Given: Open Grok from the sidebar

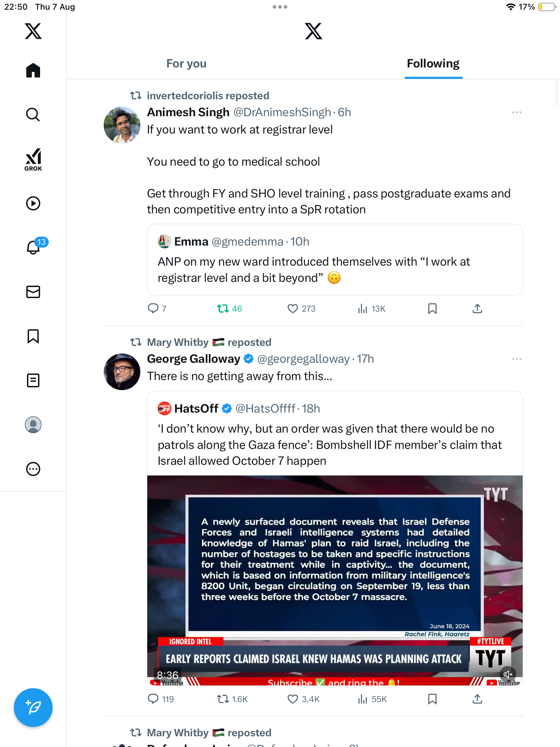Looking at the screenshot, I should click(x=33, y=159).
